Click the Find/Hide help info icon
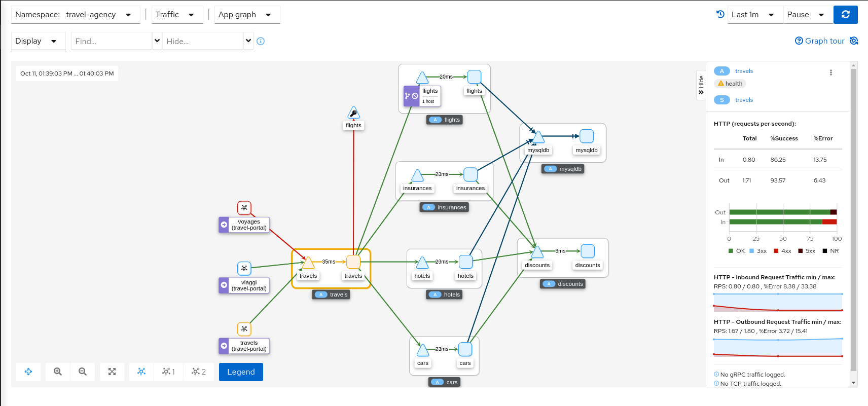 coord(261,41)
